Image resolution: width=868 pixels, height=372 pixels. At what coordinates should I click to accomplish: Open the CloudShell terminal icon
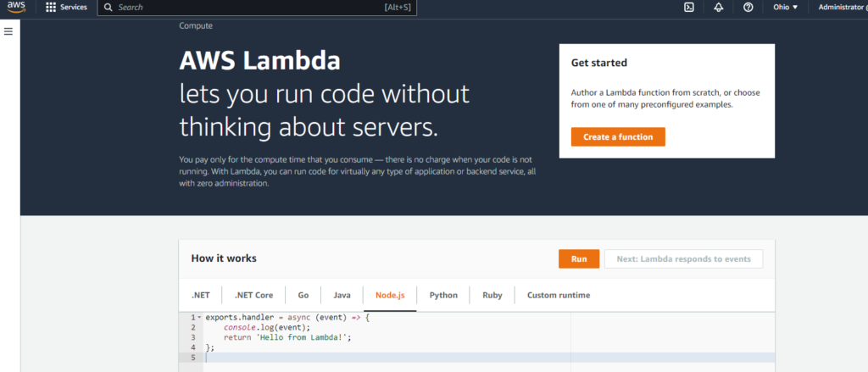pyautogui.click(x=689, y=7)
